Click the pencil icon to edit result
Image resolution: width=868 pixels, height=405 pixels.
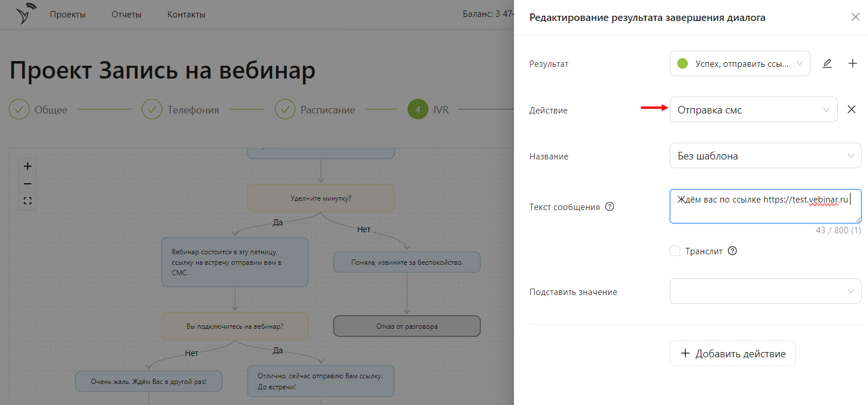coord(827,64)
